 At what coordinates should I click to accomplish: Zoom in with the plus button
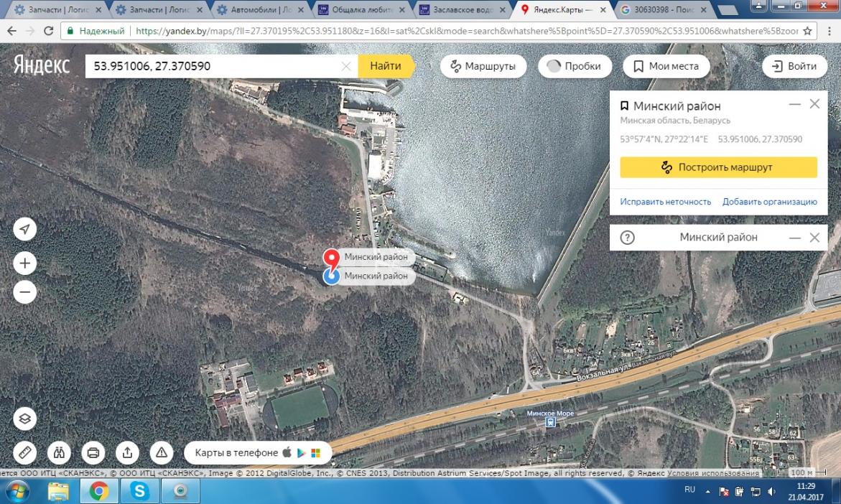pyautogui.click(x=25, y=263)
